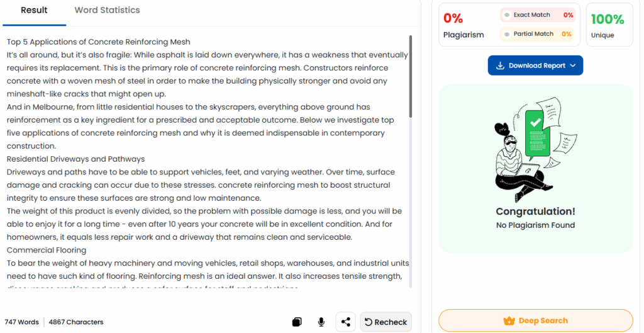This screenshot has height=333, width=644.
Task: Switch to the Result tab
Action: (34, 11)
